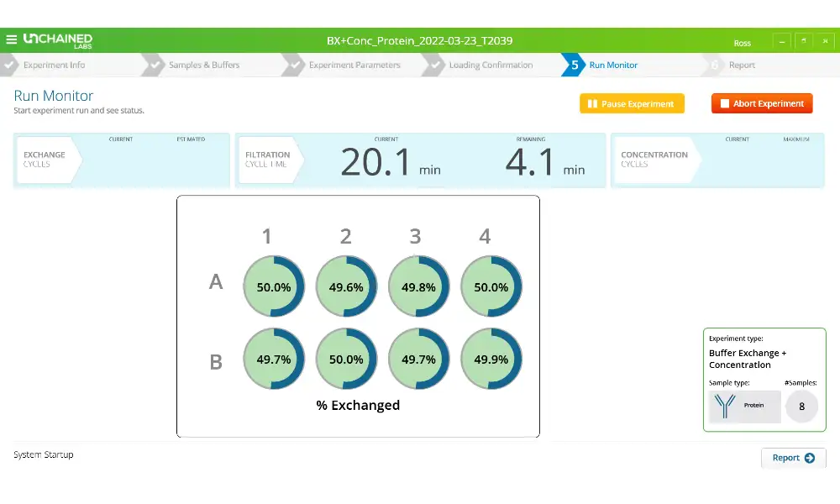Click the Exchange Cycles panel
Screen dimensions: 840x504
[x=121, y=160]
